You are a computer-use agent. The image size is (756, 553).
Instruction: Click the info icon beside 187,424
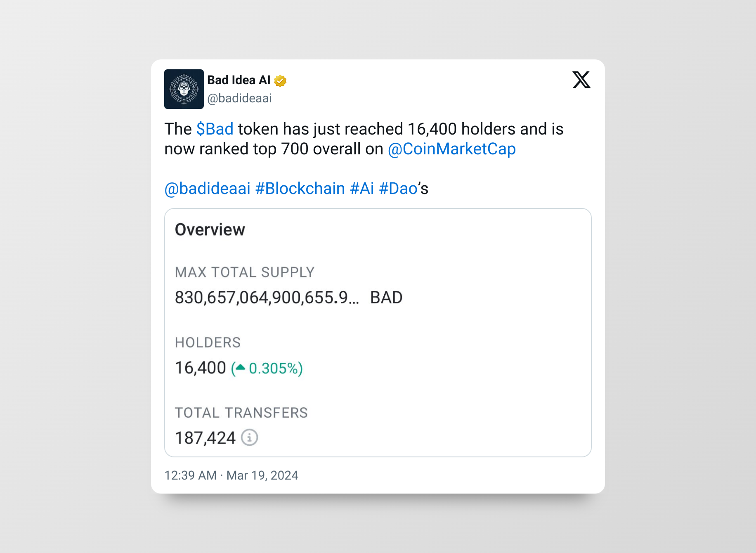(249, 437)
